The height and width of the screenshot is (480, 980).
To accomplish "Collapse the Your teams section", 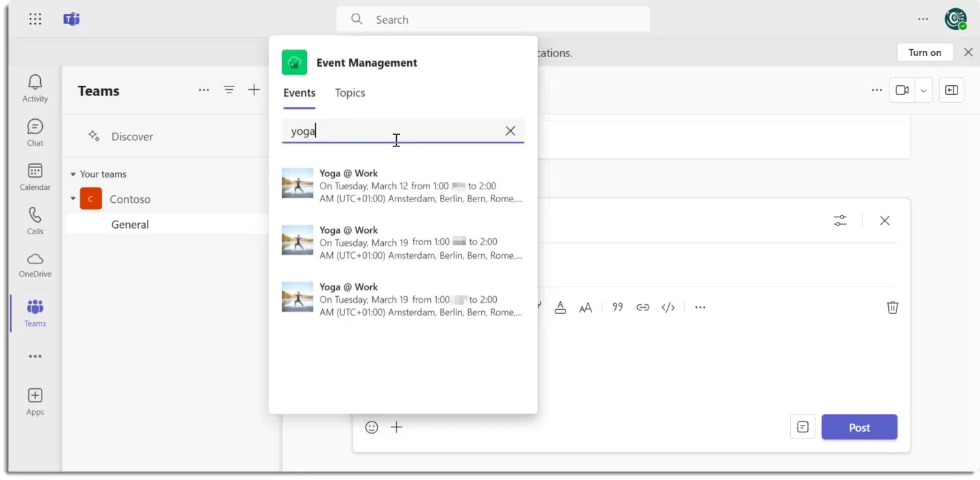I will click(73, 174).
